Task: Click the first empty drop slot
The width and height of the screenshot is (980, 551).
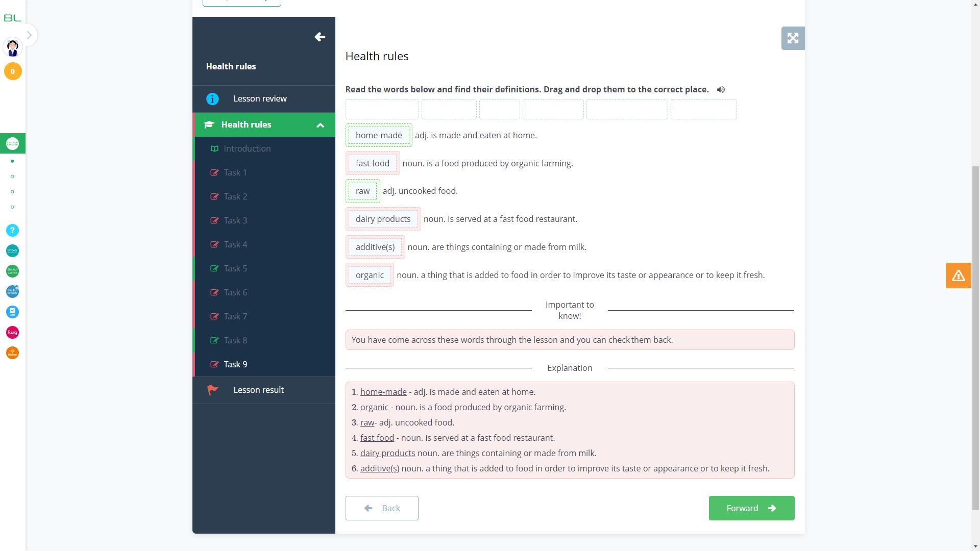Action: point(382,110)
